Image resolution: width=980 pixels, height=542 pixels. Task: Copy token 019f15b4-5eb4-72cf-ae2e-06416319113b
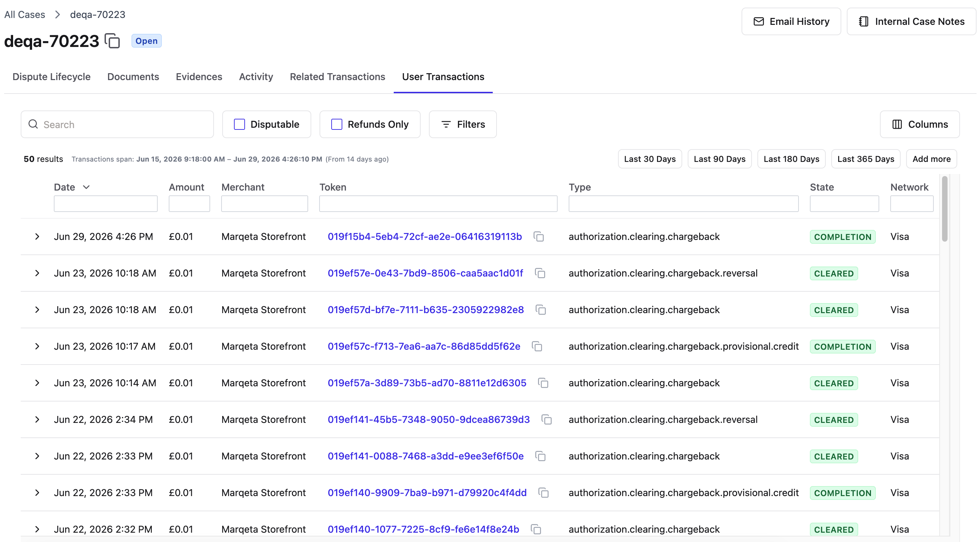(x=538, y=237)
